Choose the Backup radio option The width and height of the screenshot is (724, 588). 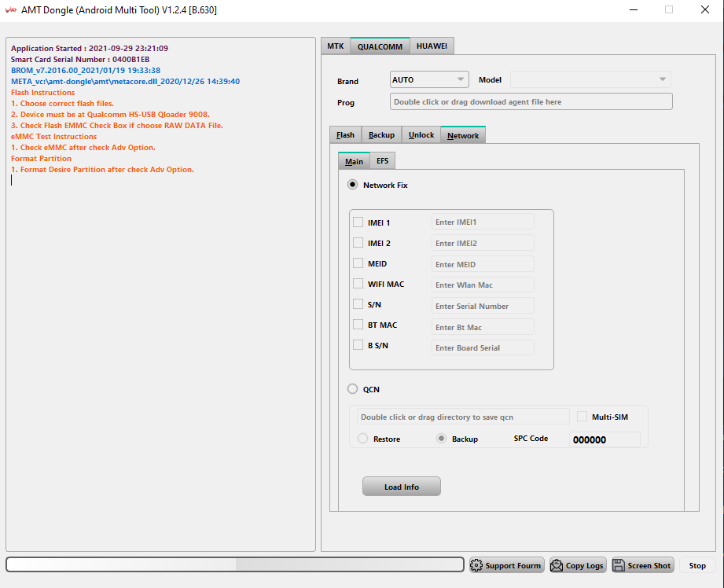point(442,439)
